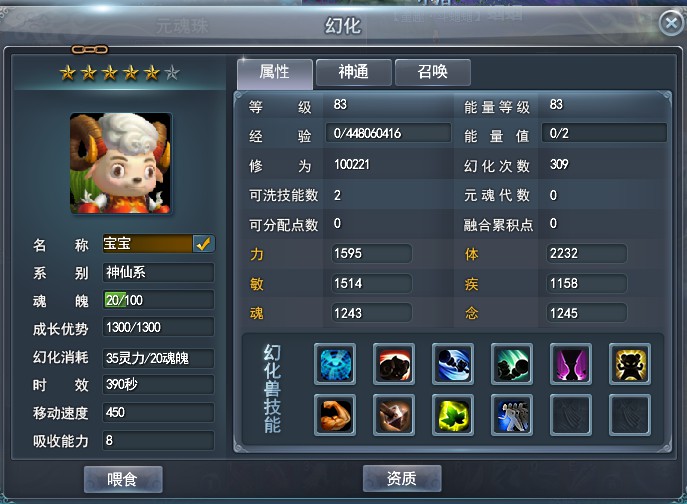Click the 喂食 button

(123, 479)
